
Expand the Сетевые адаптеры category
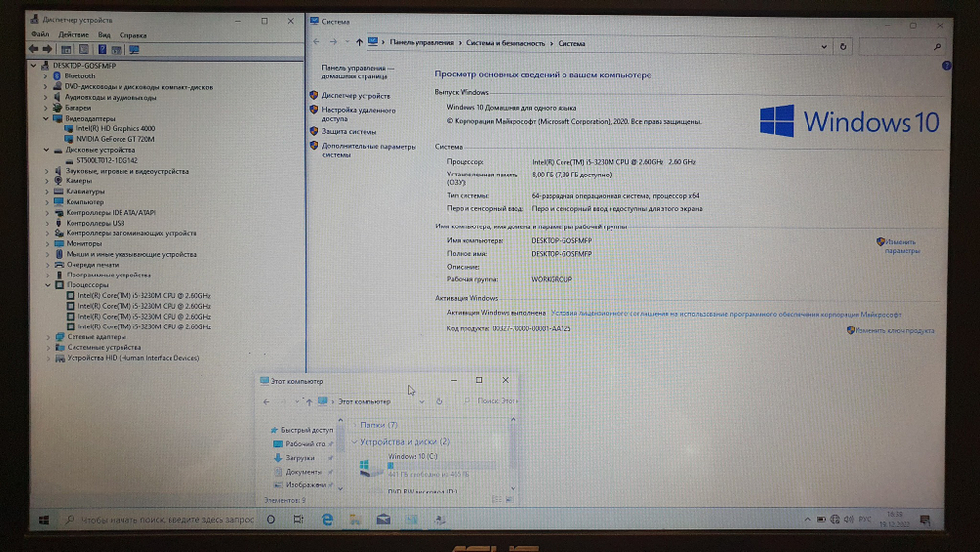pos(48,337)
